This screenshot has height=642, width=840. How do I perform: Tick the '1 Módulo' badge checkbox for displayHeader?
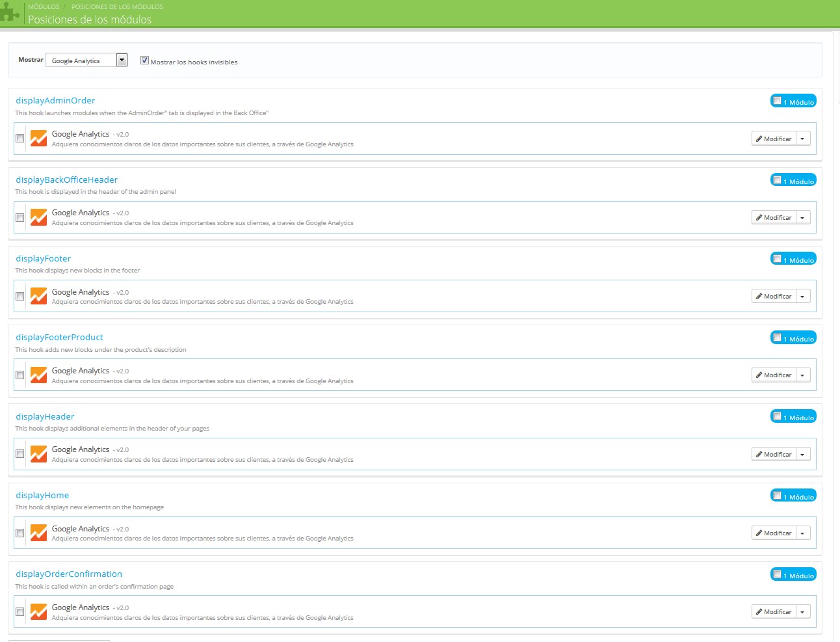pos(777,416)
